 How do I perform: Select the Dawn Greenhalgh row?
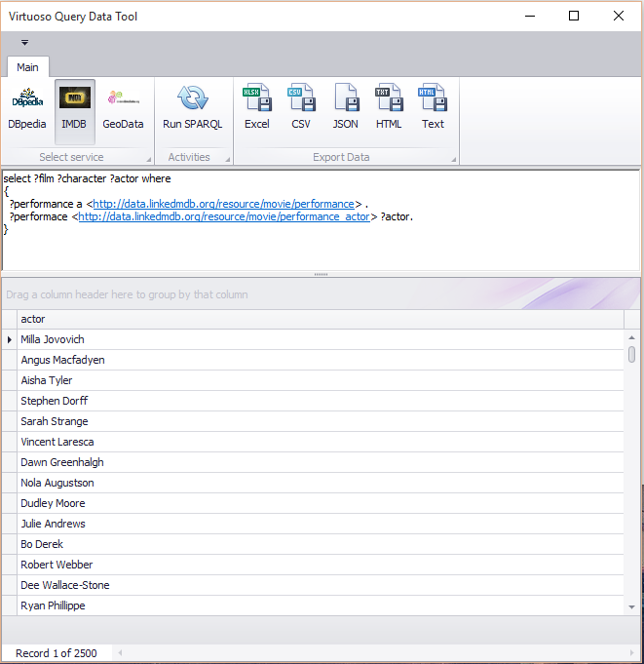click(321, 462)
